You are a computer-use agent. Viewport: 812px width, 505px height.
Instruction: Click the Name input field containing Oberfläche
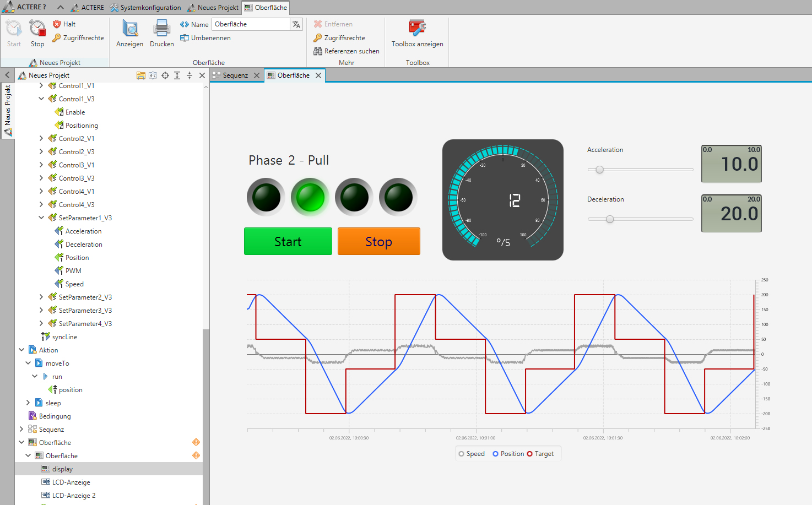[x=251, y=24]
